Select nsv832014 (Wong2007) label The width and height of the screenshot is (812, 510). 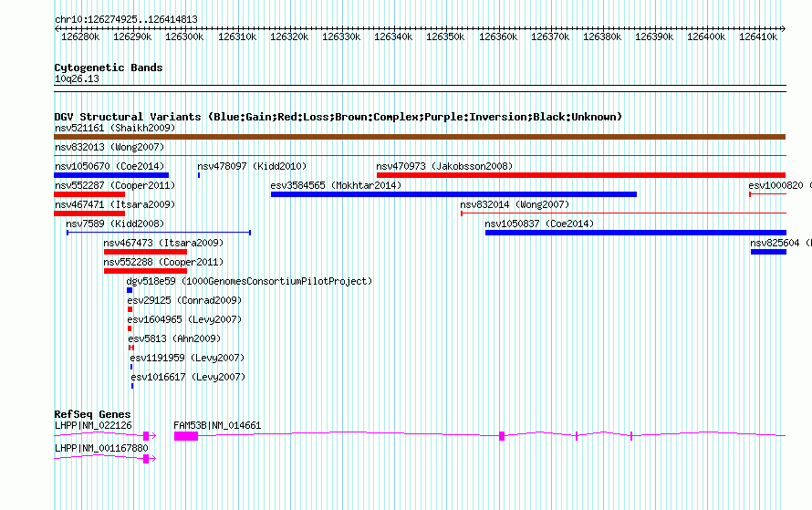click(515, 204)
